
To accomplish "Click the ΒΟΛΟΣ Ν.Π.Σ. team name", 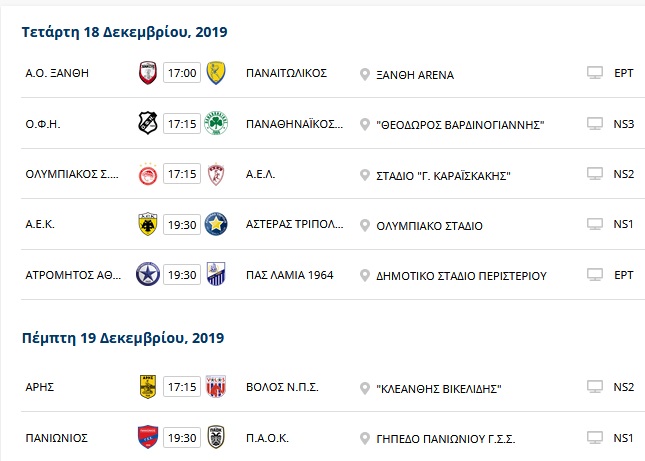I will [x=282, y=387].
